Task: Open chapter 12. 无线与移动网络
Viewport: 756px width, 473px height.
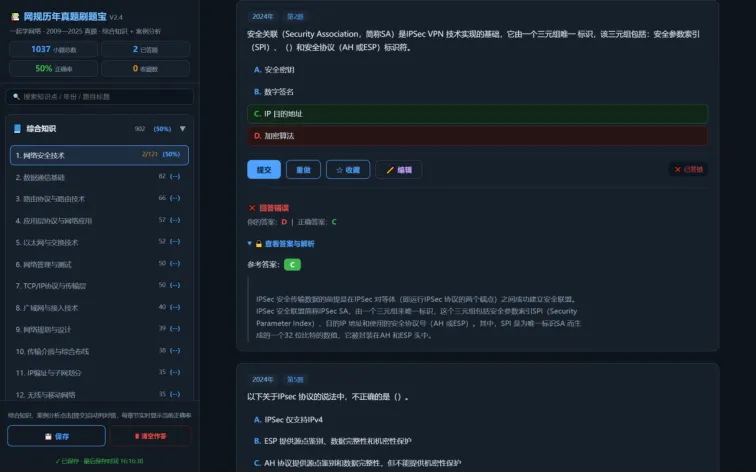Action: pyautogui.click(x=99, y=394)
